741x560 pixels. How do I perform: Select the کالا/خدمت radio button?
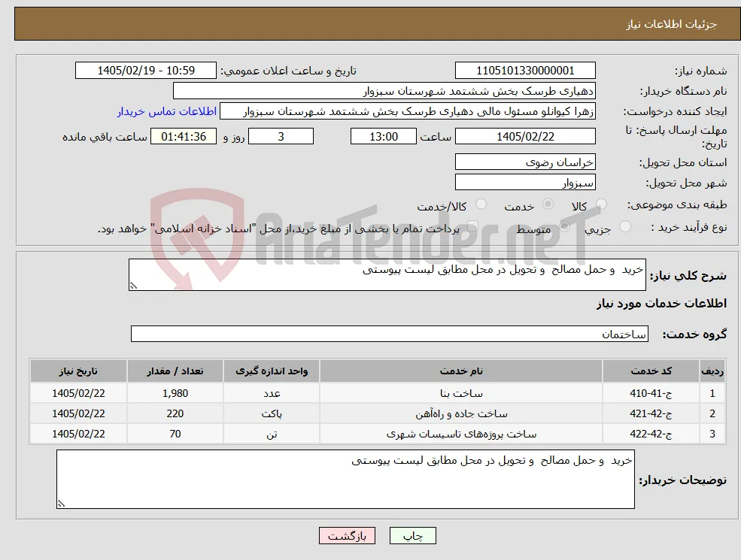point(481,204)
